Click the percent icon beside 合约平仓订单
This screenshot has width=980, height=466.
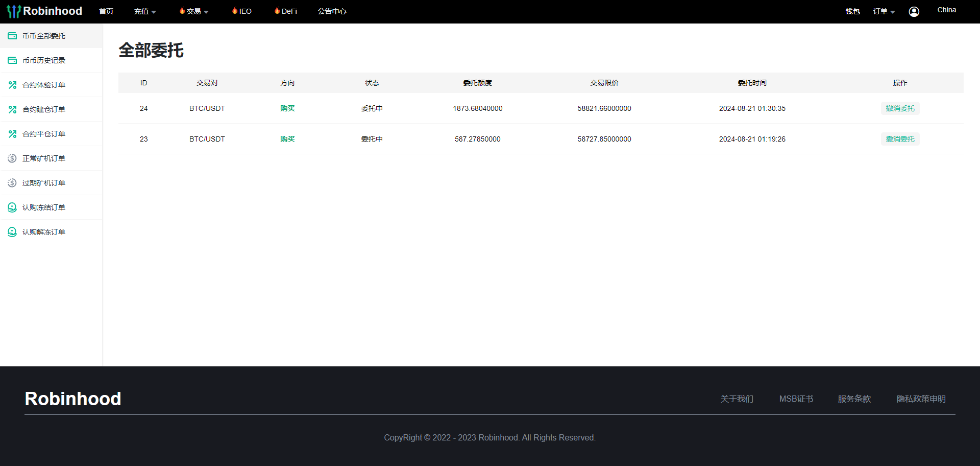pos(12,134)
